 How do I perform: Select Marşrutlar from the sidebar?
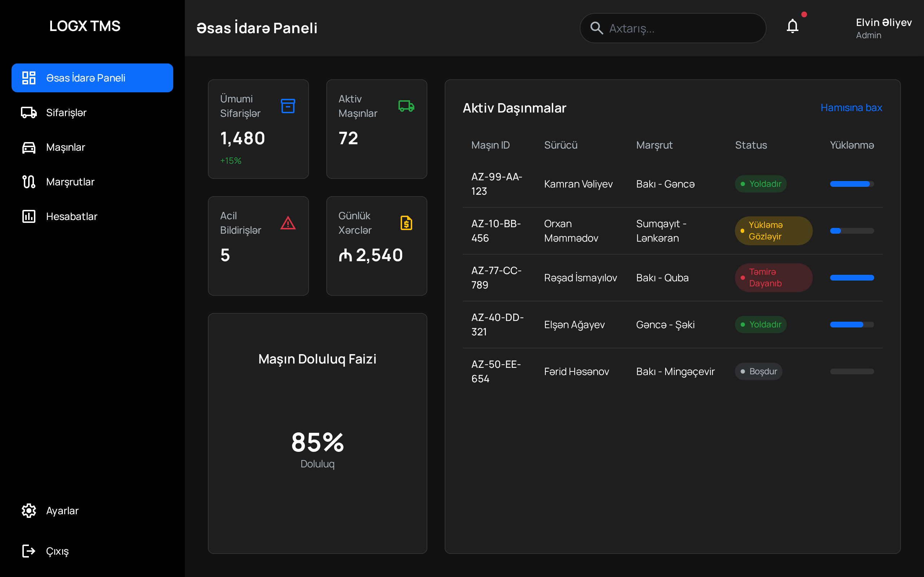pyautogui.click(x=70, y=182)
